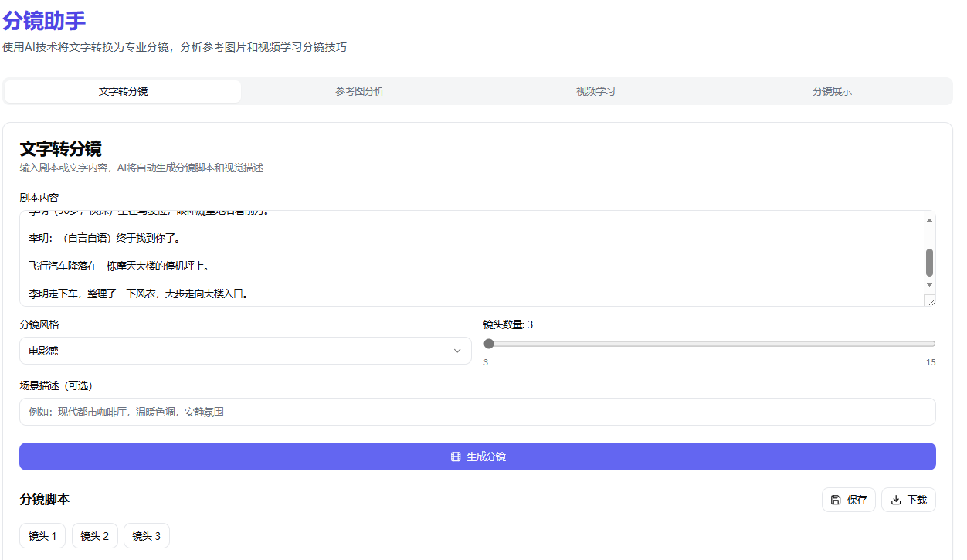Open the 视频学习 tab
967x560 pixels.
[595, 90]
